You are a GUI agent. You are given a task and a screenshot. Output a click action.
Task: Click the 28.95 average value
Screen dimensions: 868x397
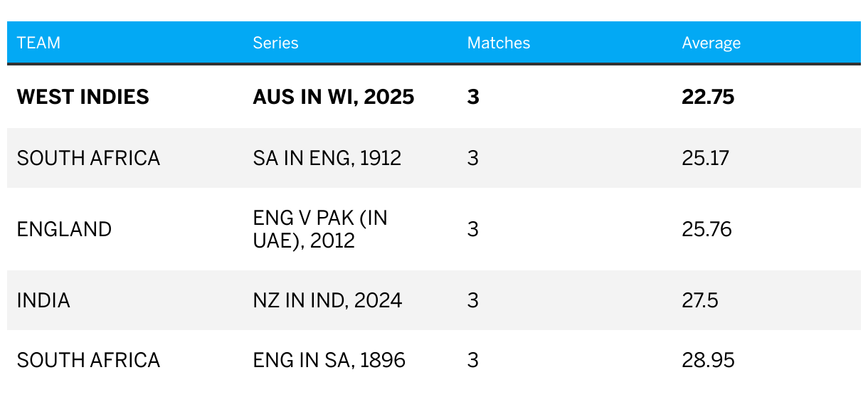708,360
